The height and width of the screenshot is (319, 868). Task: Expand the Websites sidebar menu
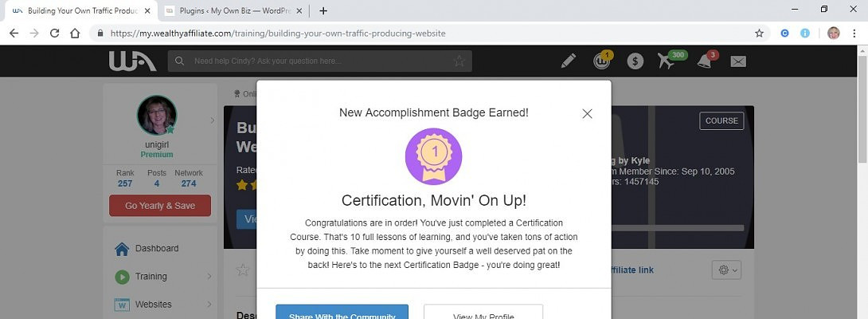(x=209, y=305)
